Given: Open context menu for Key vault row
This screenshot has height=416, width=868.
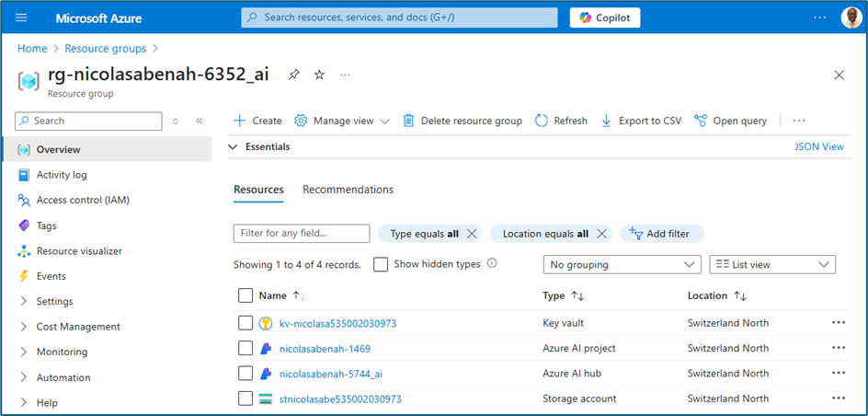Looking at the screenshot, I should pyautogui.click(x=838, y=323).
